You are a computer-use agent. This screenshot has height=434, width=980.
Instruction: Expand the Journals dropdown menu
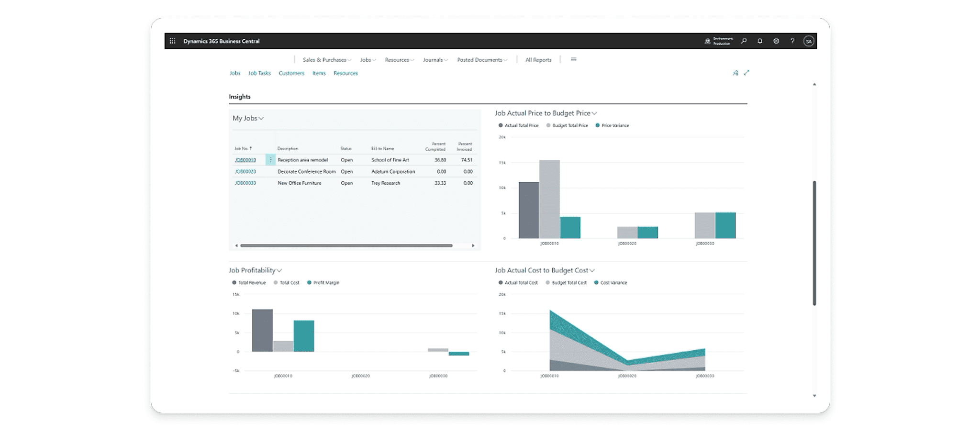coord(435,60)
